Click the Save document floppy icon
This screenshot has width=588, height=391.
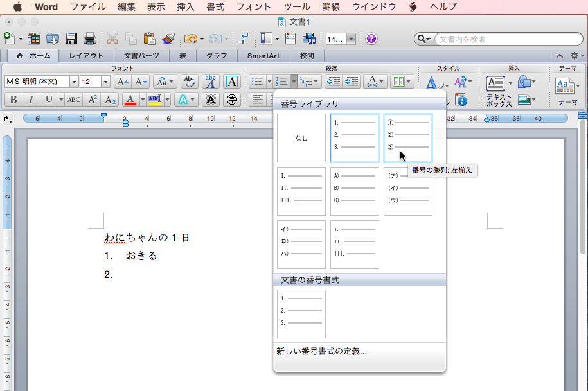[71, 39]
